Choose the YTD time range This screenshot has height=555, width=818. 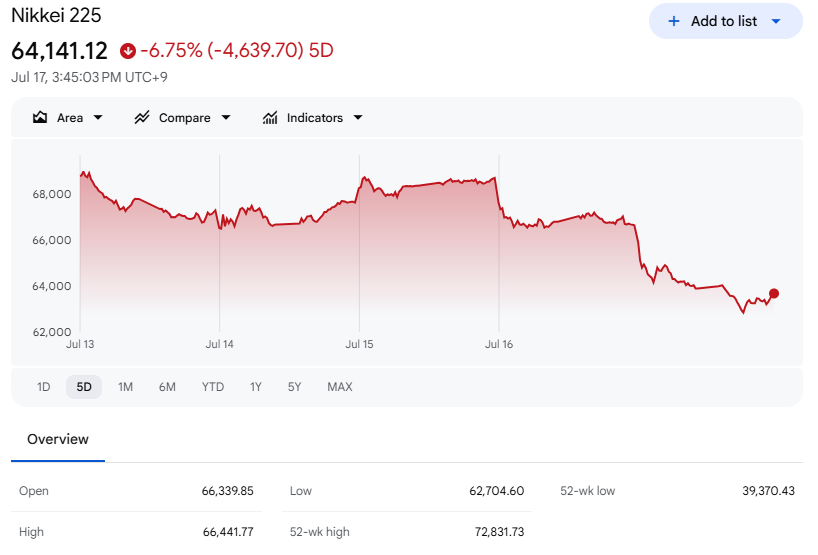point(213,387)
